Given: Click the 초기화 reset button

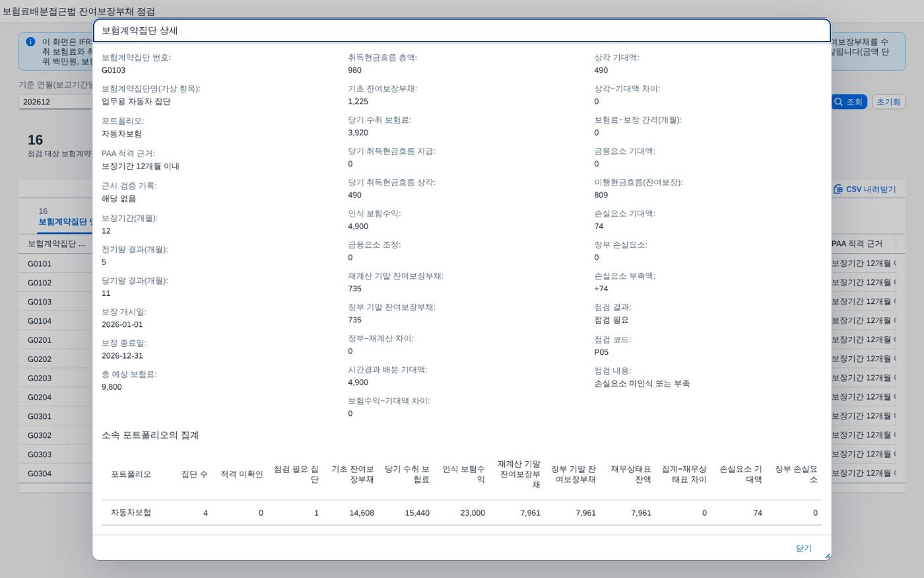Looking at the screenshot, I should coord(888,102).
